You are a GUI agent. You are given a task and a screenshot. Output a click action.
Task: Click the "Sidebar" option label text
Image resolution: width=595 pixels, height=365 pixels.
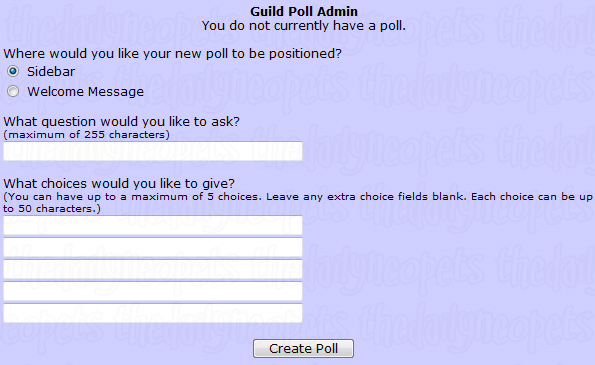pos(51,71)
